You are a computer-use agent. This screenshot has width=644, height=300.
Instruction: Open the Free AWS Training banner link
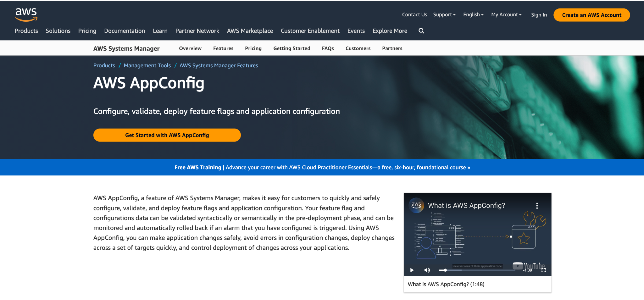pyautogui.click(x=322, y=167)
